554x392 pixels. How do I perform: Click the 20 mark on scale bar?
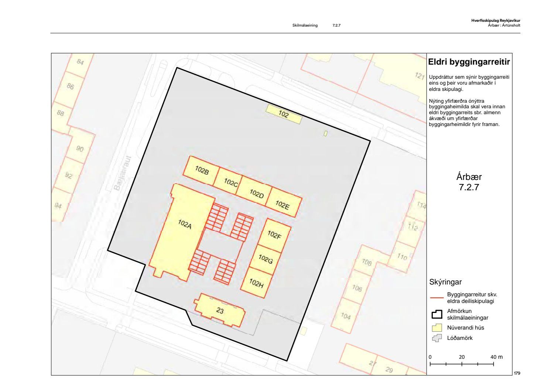(x=462, y=357)
